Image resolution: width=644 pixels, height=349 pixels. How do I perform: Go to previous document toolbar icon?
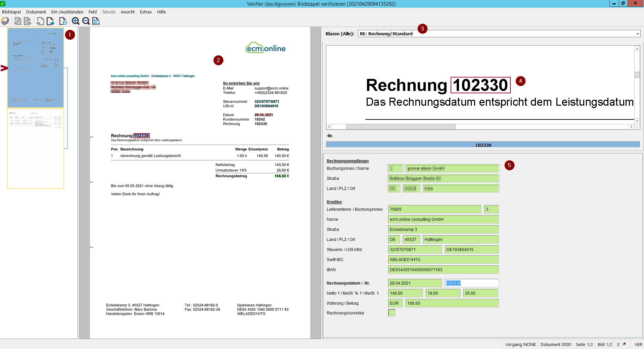[x=17, y=21]
